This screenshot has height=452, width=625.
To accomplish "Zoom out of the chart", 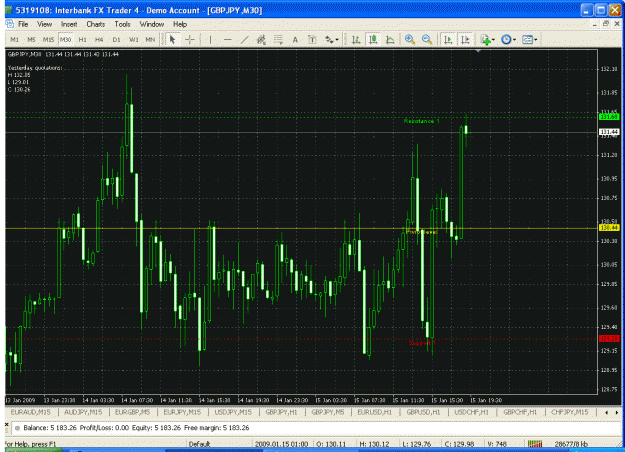I will [426, 39].
